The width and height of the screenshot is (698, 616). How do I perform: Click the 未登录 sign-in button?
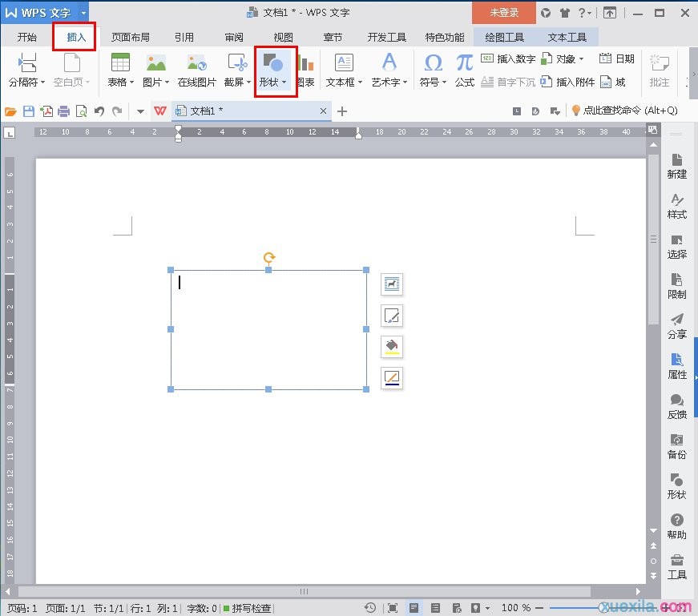504,13
